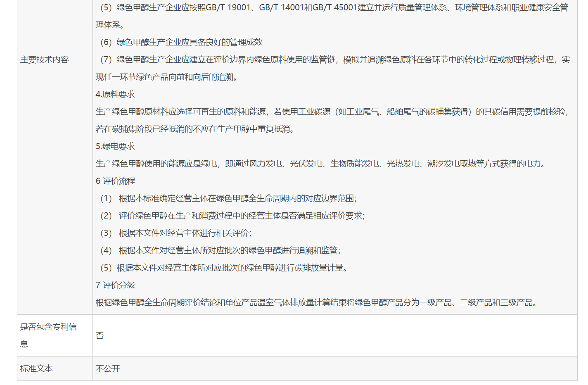Click the heading 5.绿电要求

pos(115,146)
